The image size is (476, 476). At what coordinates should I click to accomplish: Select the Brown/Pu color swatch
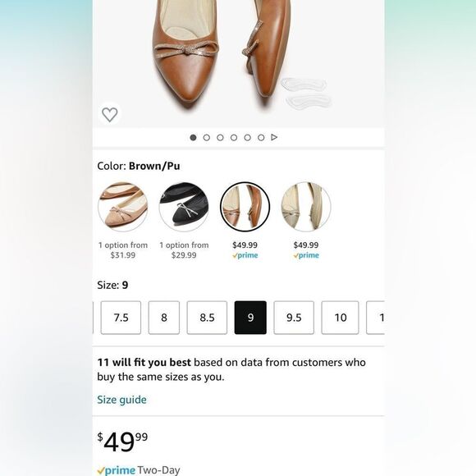click(x=245, y=207)
